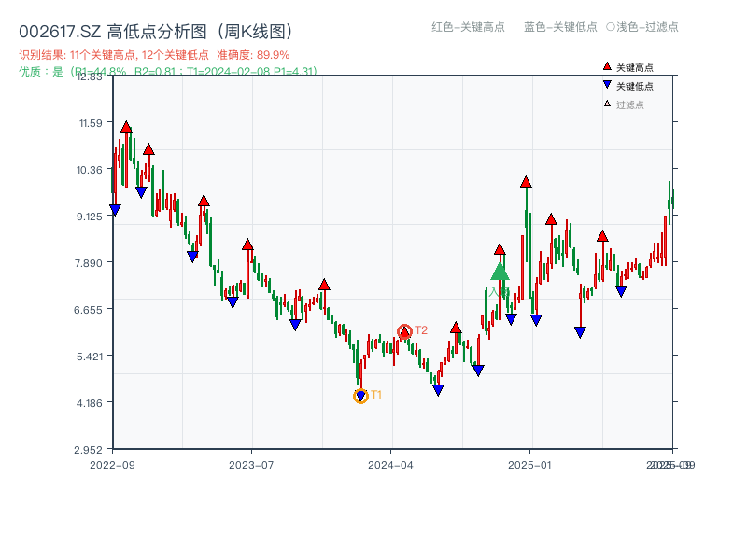Viewport: 747px width, 560px height.
Task: Click the red T2 circle marker
Action: click(x=406, y=330)
